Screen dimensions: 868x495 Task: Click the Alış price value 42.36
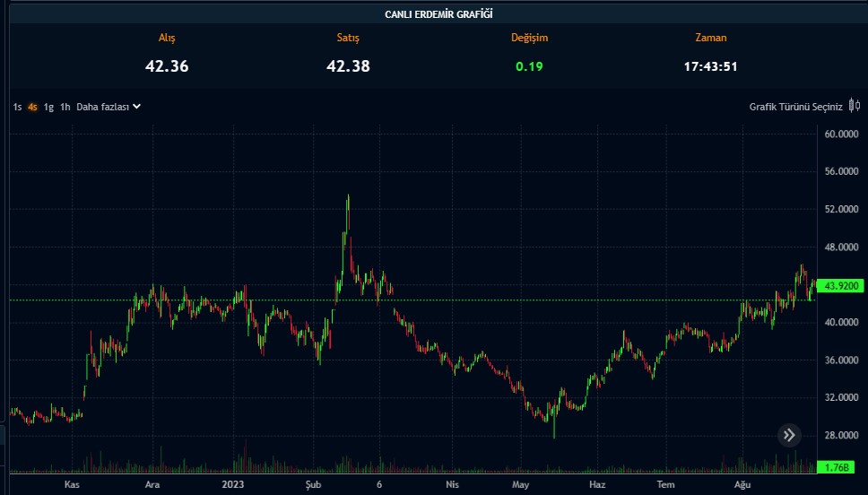tap(167, 65)
